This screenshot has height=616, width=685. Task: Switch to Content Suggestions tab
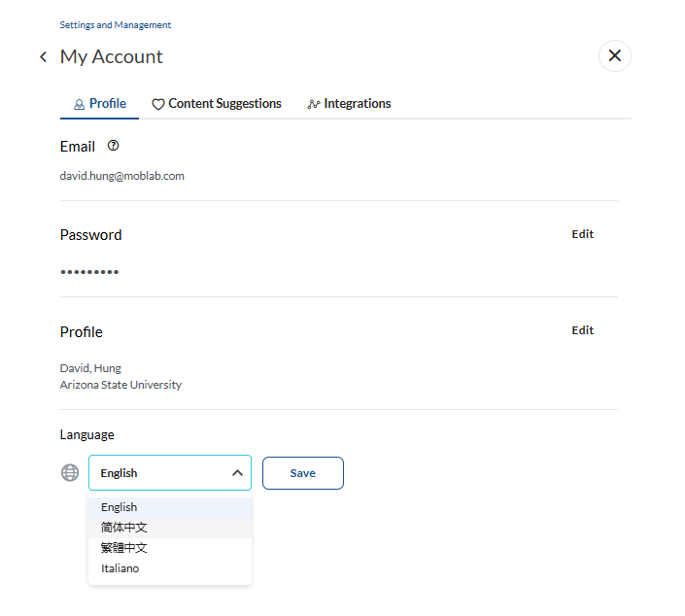217,104
